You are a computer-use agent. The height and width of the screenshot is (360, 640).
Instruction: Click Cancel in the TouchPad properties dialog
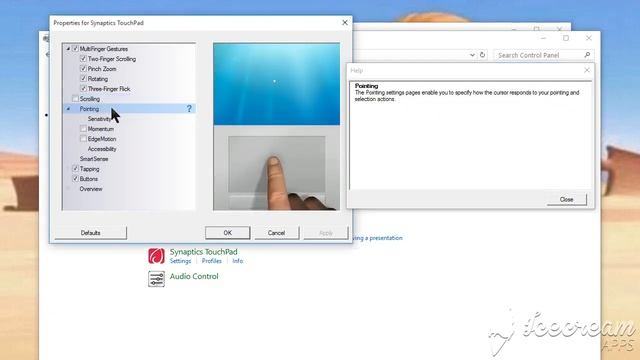pyautogui.click(x=276, y=233)
